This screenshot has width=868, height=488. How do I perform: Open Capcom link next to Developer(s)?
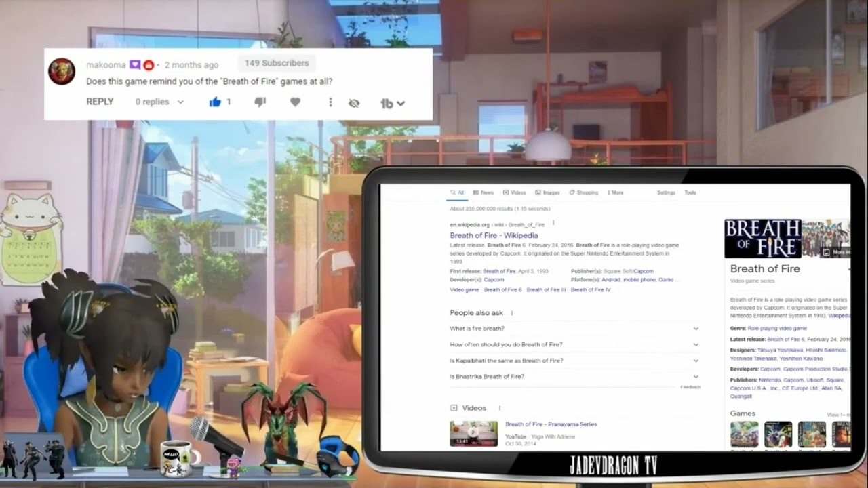(x=494, y=279)
